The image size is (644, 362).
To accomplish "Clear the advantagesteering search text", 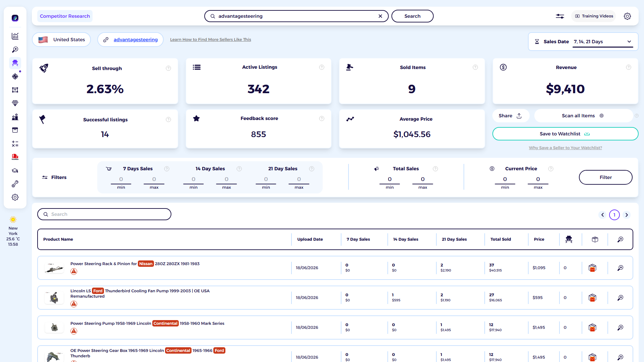I will coord(380,16).
